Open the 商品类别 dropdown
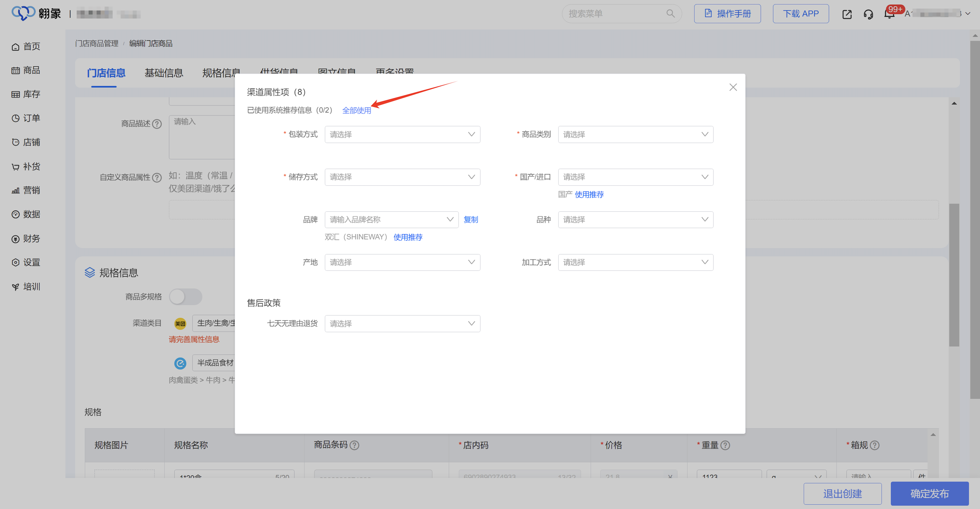Screen dimensions: 980x509 [x=635, y=134]
